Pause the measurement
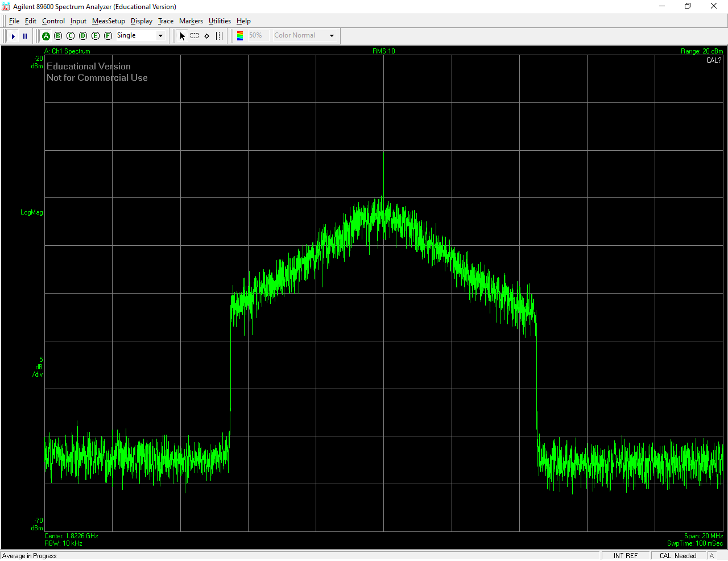Image resolution: width=728 pixels, height=561 pixels. click(x=25, y=36)
